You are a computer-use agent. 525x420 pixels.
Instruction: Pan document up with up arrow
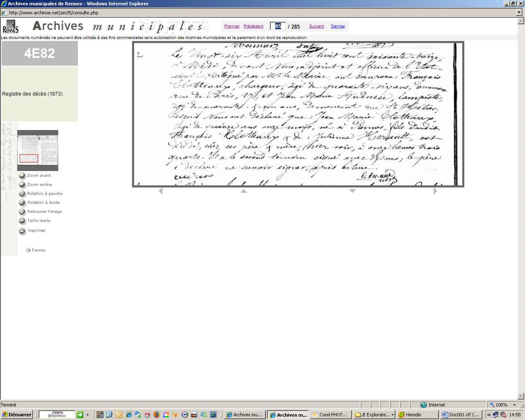coord(244,191)
